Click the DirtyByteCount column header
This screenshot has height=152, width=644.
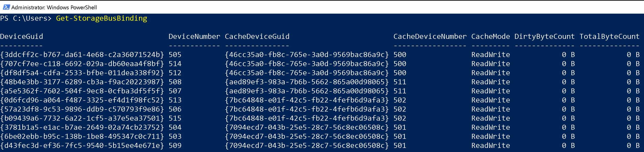click(x=544, y=37)
